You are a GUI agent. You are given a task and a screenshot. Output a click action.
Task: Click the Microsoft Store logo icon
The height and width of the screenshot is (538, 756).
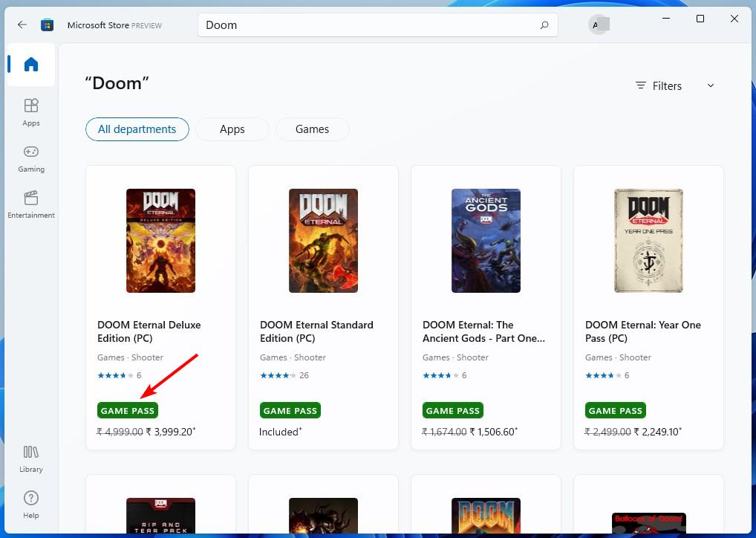pos(48,25)
